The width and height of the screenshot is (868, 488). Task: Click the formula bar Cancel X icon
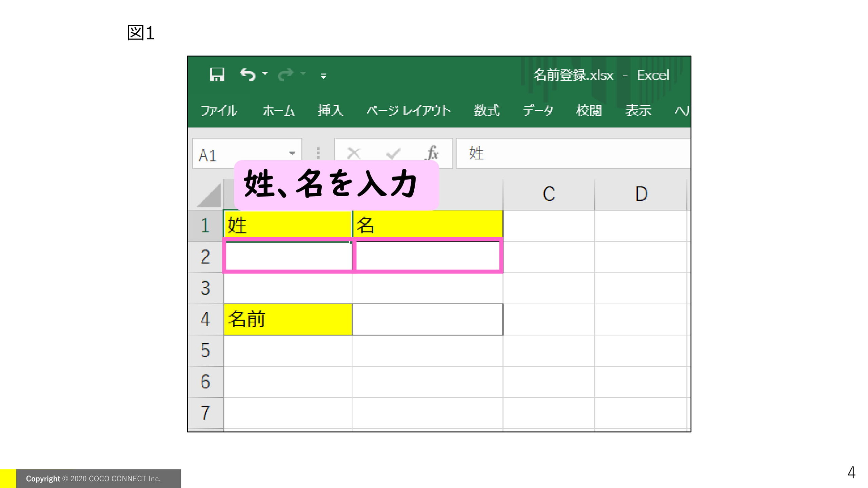[x=354, y=154]
